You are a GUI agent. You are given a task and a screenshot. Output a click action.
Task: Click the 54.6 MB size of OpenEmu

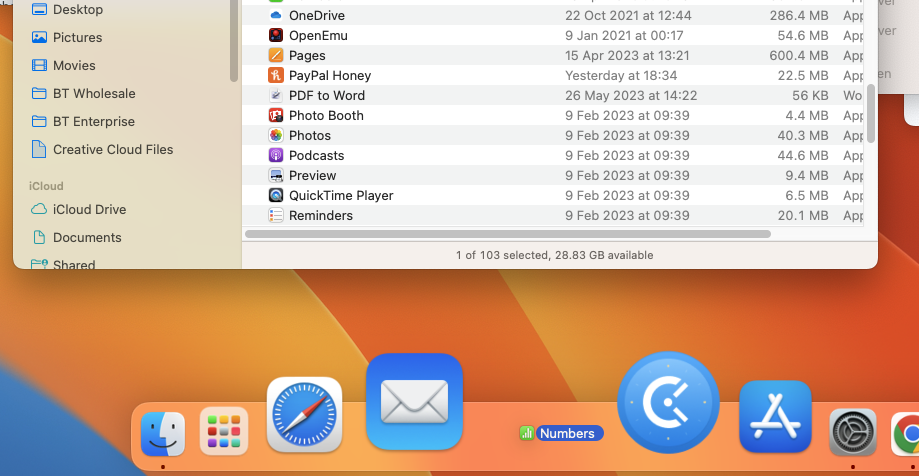(803, 35)
